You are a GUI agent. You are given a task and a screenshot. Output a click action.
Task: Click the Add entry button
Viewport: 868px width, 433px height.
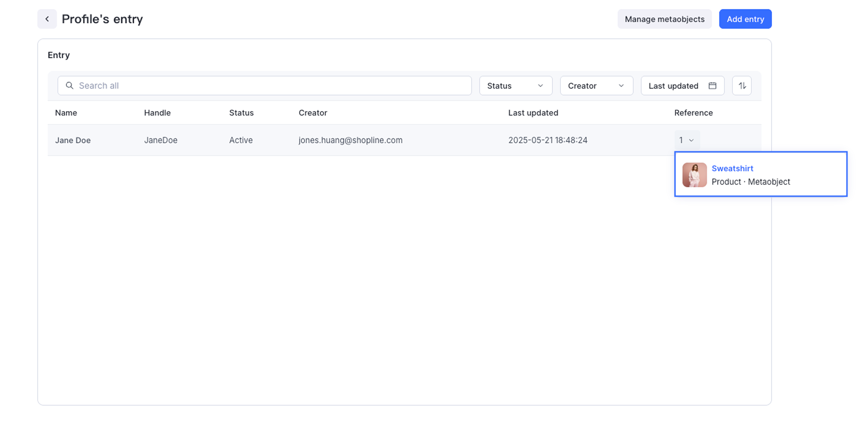(745, 19)
